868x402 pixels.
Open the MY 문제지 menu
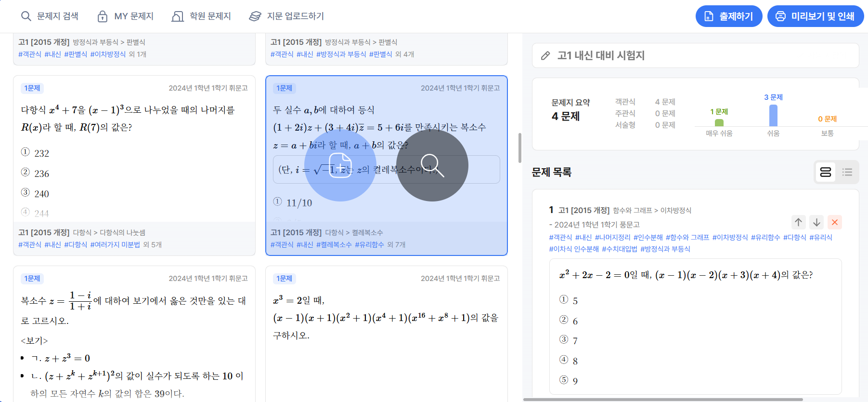[125, 16]
